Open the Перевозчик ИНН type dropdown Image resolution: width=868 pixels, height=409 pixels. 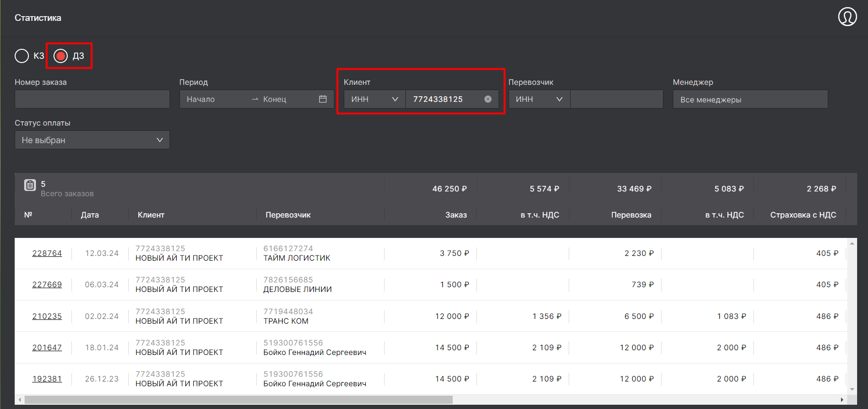coord(539,99)
